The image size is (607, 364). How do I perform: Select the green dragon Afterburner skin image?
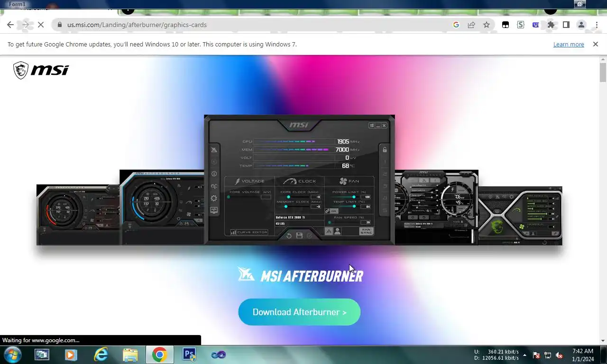click(x=520, y=216)
